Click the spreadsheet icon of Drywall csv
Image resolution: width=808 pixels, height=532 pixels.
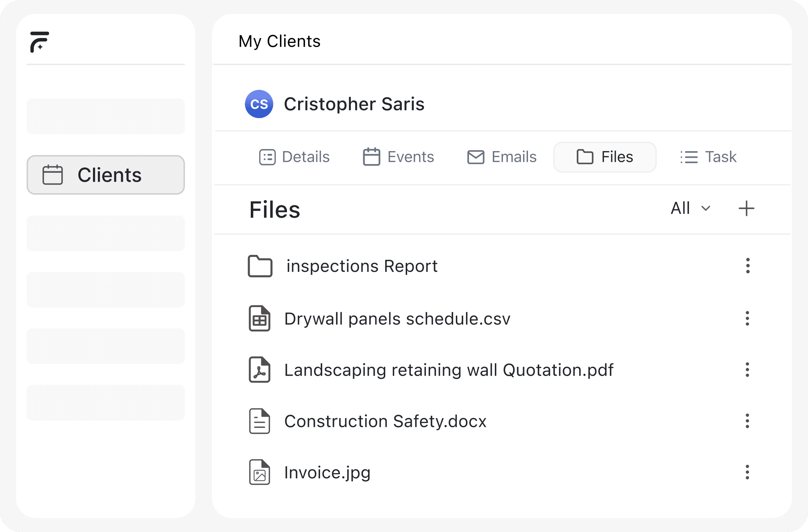259,319
